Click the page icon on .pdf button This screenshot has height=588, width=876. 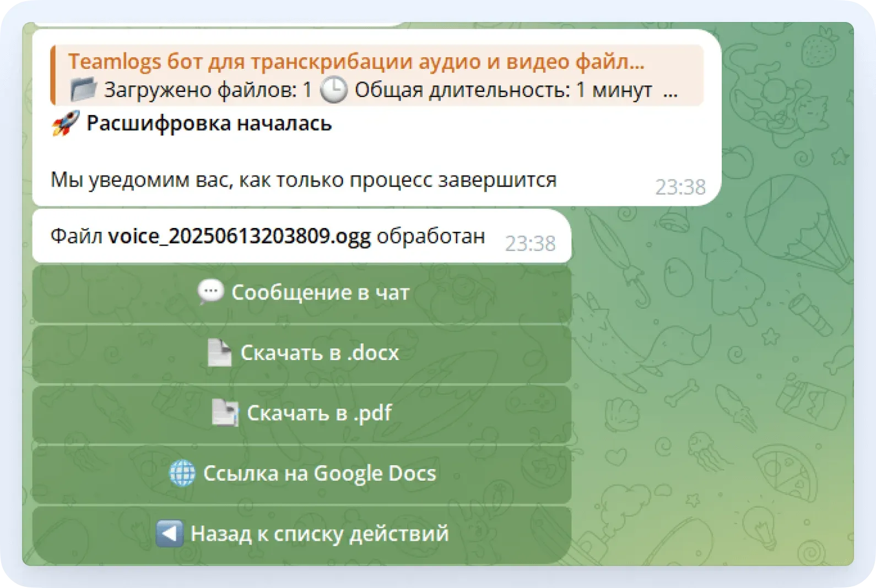pyautogui.click(x=225, y=413)
